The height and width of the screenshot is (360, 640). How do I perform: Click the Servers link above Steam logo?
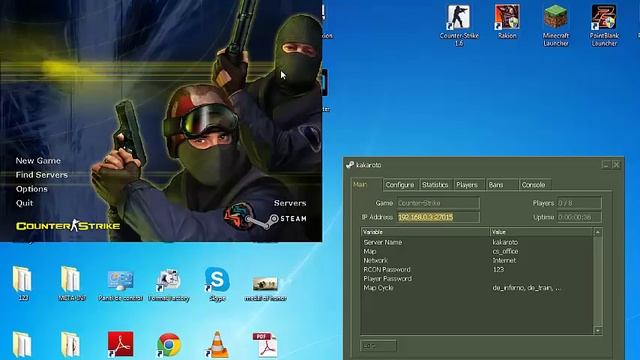coord(290,203)
